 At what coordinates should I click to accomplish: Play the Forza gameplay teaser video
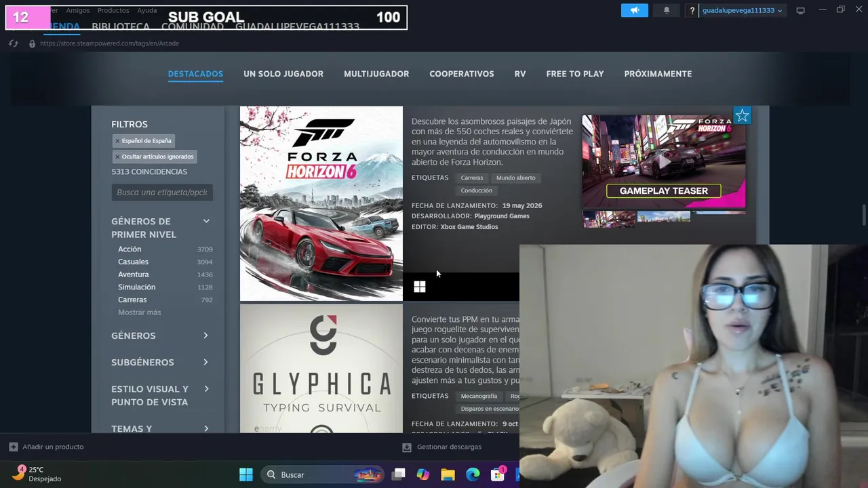(664, 161)
